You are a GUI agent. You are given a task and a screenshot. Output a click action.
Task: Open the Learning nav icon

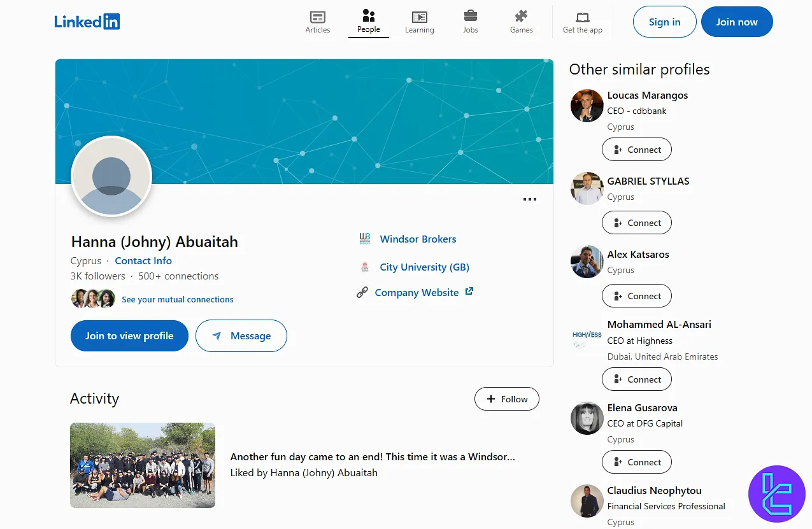click(419, 17)
